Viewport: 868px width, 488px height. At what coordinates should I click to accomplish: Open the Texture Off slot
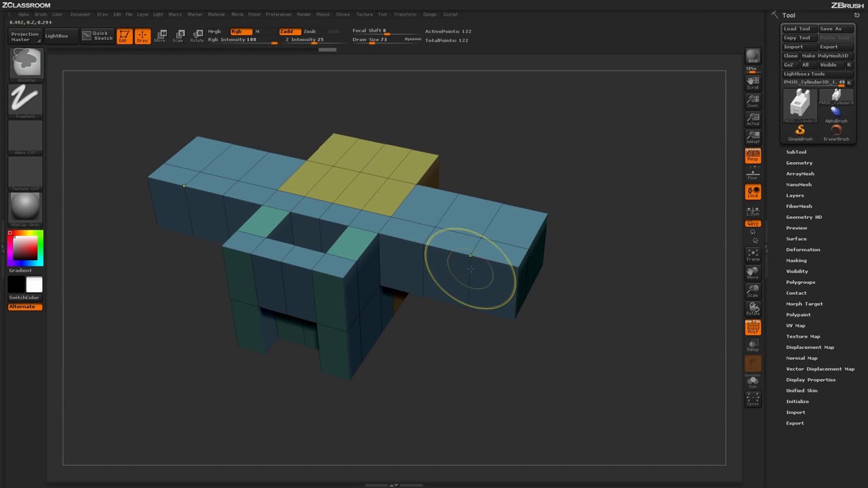pos(26,173)
